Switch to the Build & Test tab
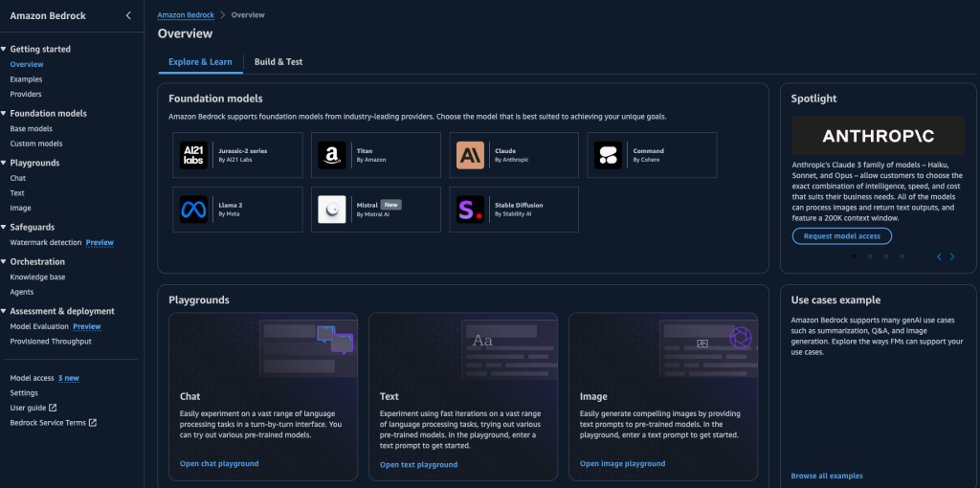Screen dimensions: 980x488 278,62
